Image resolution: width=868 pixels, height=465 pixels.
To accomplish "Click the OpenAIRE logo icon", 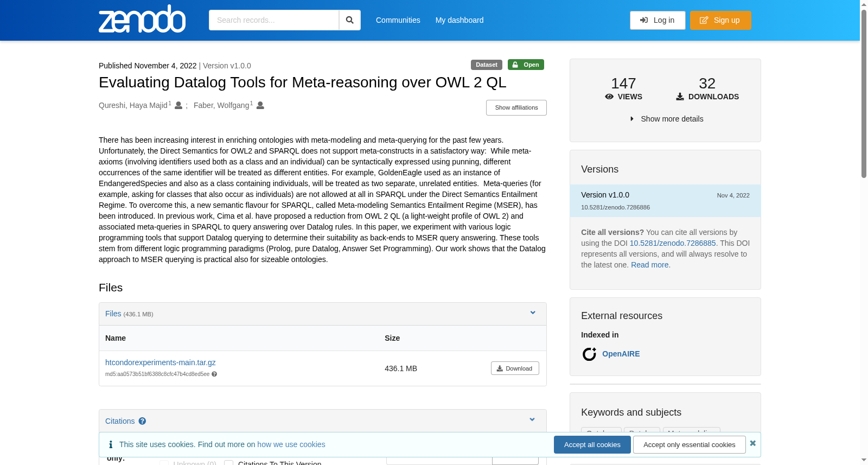I will pyautogui.click(x=589, y=354).
